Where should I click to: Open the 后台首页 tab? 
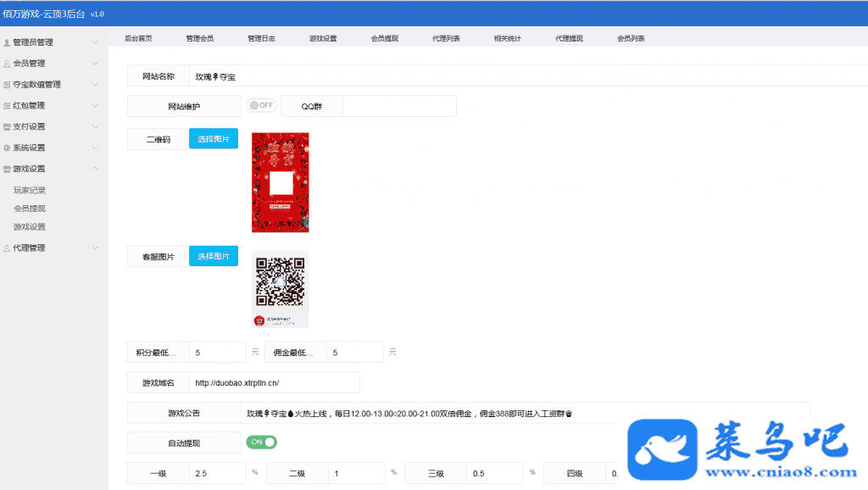coord(138,38)
